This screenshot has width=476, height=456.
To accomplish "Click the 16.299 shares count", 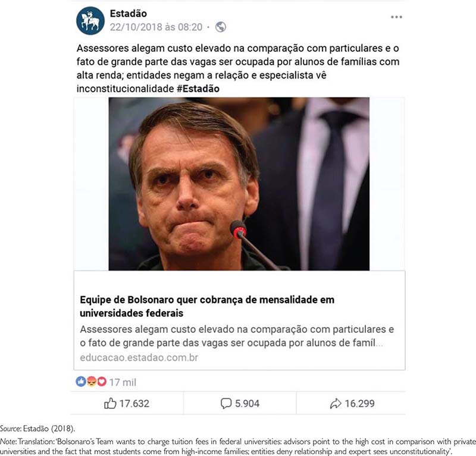I will (x=360, y=404).
